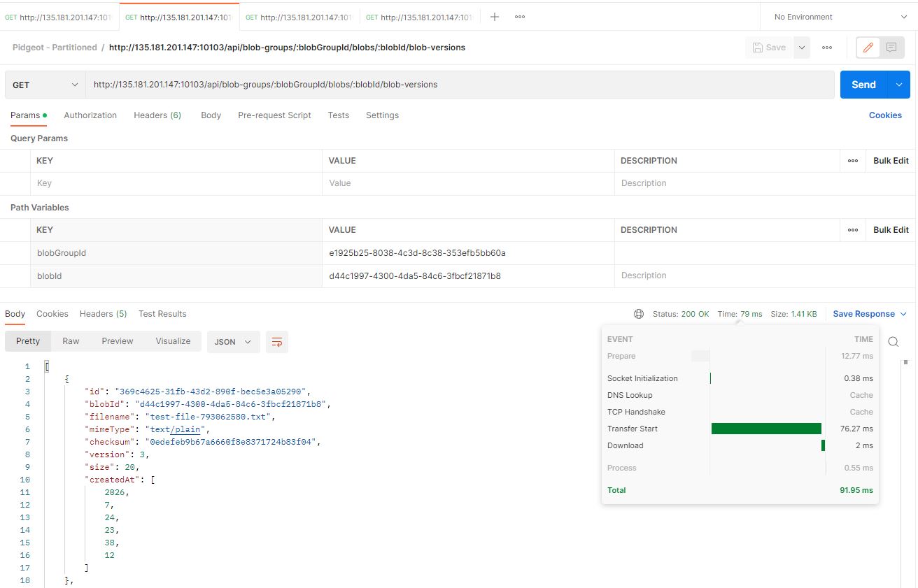Click the Total 91.95 ms timing row

click(x=740, y=490)
